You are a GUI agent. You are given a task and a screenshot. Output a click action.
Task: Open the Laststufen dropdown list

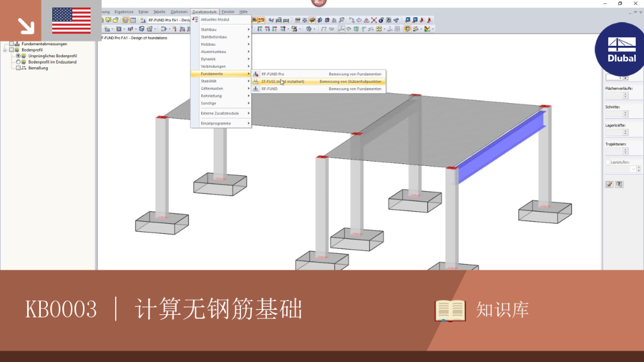pyautogui.click(x=633, y=169)
